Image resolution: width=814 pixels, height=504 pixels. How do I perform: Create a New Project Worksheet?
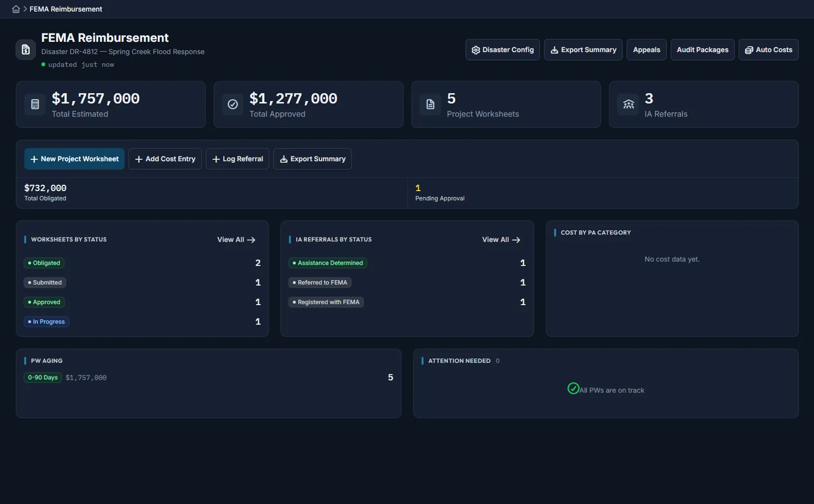(x=74, y=159)
